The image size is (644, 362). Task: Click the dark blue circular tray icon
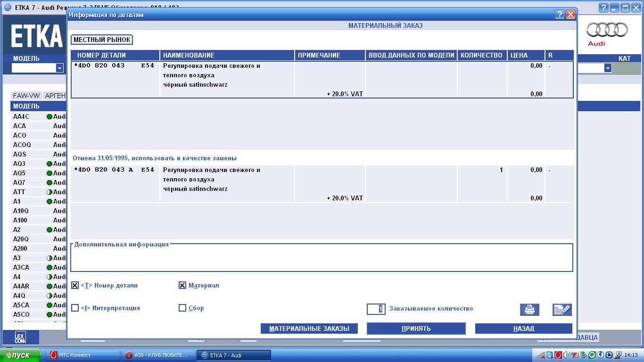(609, 355)
